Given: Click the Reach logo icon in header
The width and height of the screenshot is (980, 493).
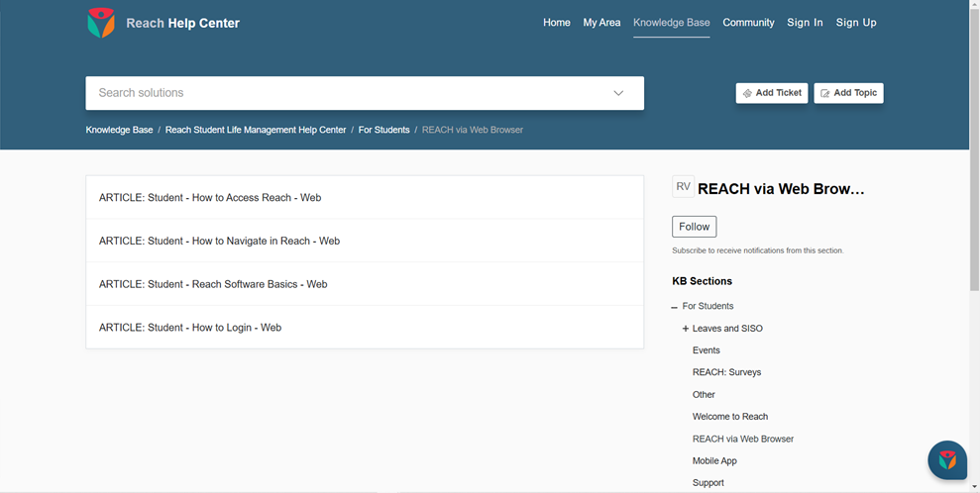Looking at the screenshot, I should 101,23.
